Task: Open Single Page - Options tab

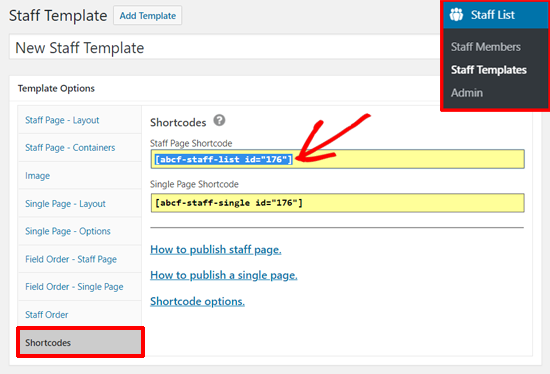Action: (80, 231)
